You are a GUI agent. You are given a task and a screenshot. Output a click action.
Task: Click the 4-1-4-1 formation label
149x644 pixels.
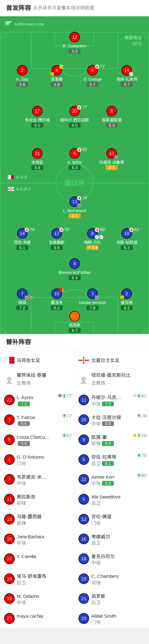click(x=23, y=189)
